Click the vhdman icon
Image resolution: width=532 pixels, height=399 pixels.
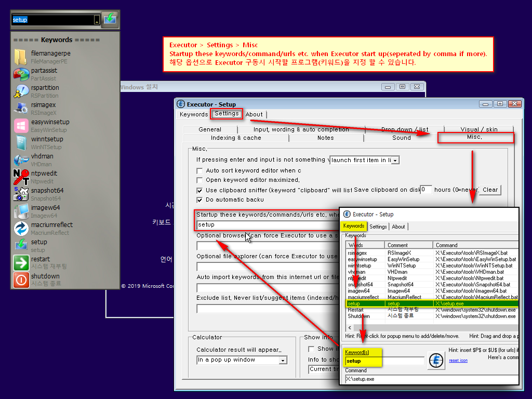pyautogui.click(x=21, y=160)
